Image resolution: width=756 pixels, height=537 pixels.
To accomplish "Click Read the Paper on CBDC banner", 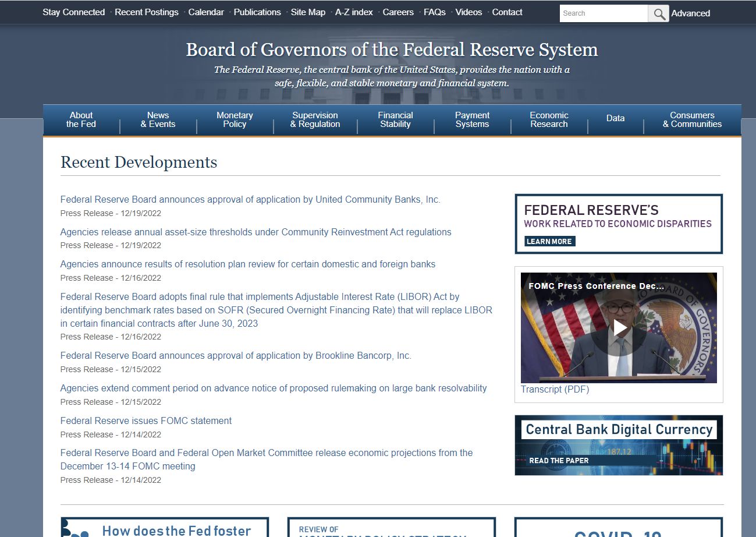I will [559, 461].
